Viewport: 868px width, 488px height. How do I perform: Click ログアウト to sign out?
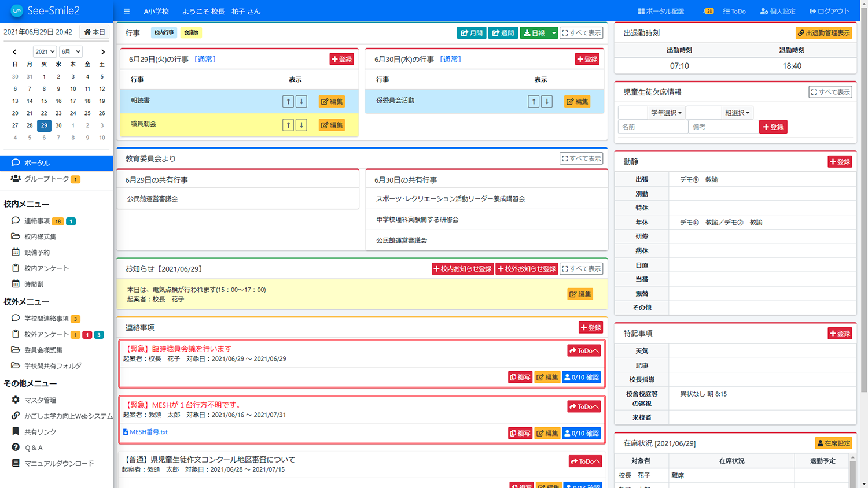pyautogui.click(x=829, y=11)
